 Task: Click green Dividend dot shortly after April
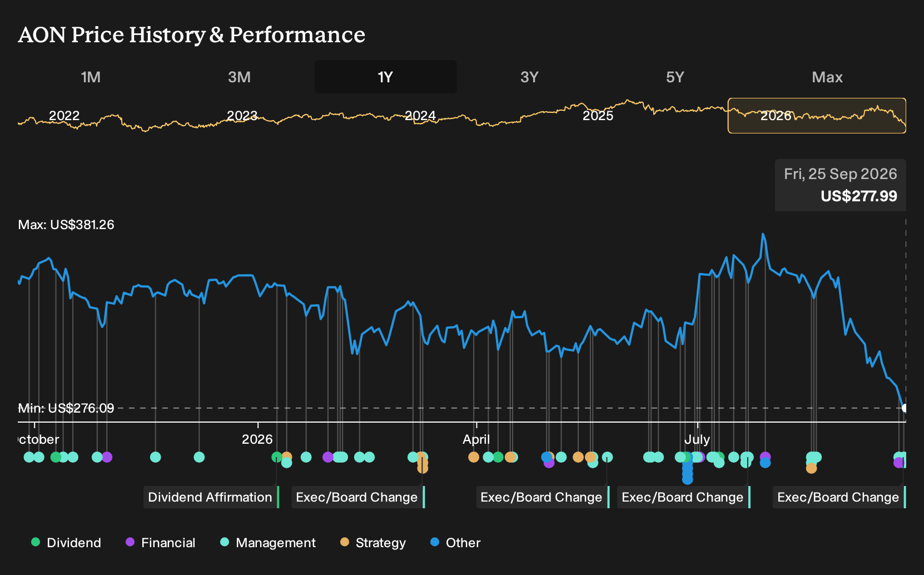[498, 457]
